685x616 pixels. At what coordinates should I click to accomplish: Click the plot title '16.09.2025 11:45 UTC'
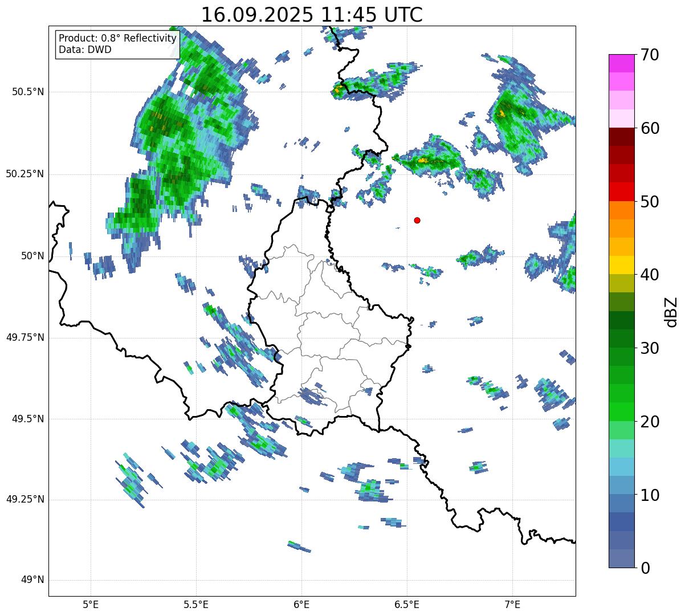pos(312,15)
